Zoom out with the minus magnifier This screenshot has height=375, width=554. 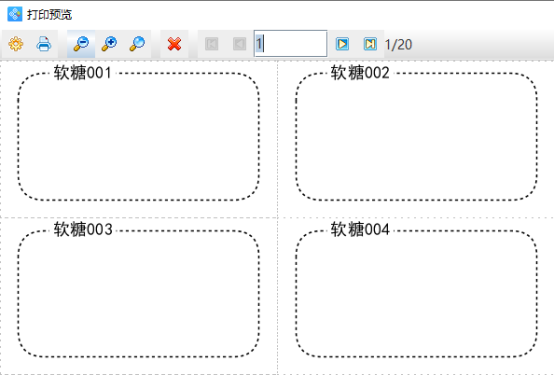[x=81, y=44]
